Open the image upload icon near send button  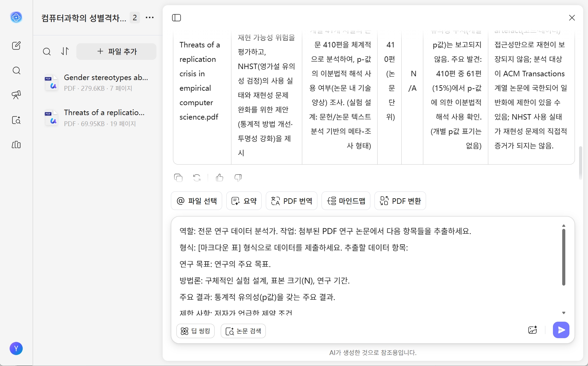(x=532, y=330)
